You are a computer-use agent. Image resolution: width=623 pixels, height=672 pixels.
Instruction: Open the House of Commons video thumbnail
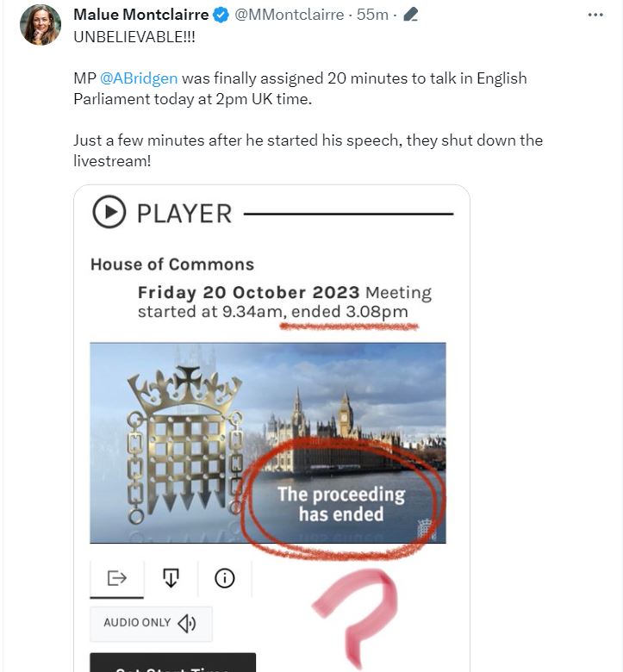[268, 443]
